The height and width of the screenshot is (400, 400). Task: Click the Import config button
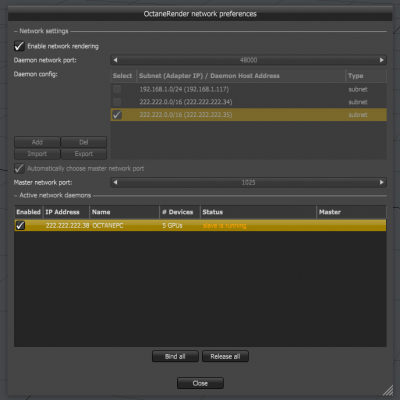pos(37,154)
